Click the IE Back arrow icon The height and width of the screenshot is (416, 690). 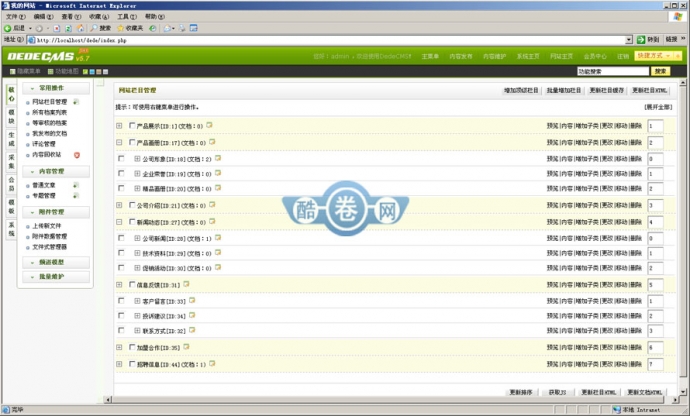click(x=7, y=28)
